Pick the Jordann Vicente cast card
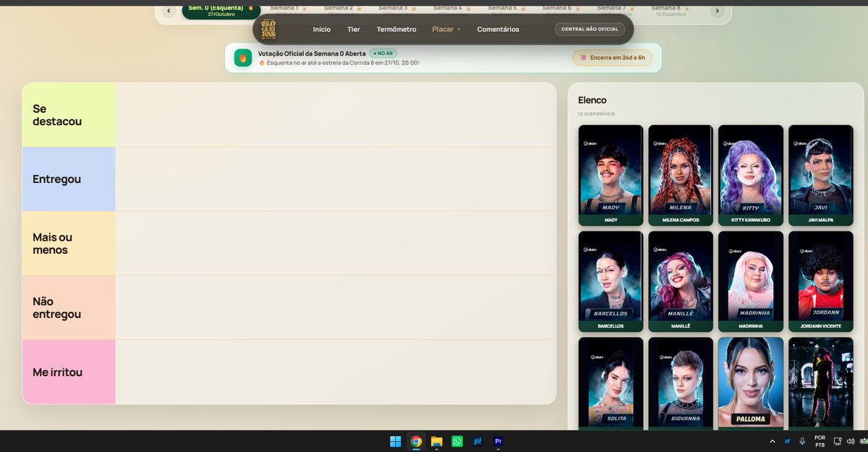Image resolution: width=868 pixels, height=452 pixels. click(x=821, y=281)
